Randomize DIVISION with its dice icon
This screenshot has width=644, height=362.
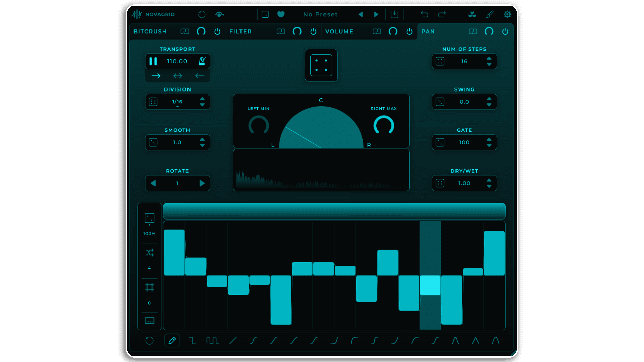pyautogui.click(x=153, y=102)
